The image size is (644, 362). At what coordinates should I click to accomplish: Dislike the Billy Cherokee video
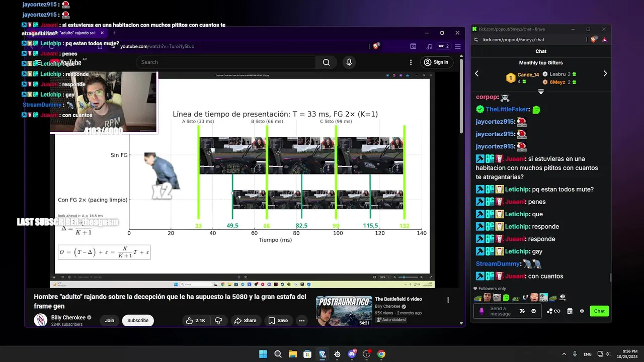218,320
